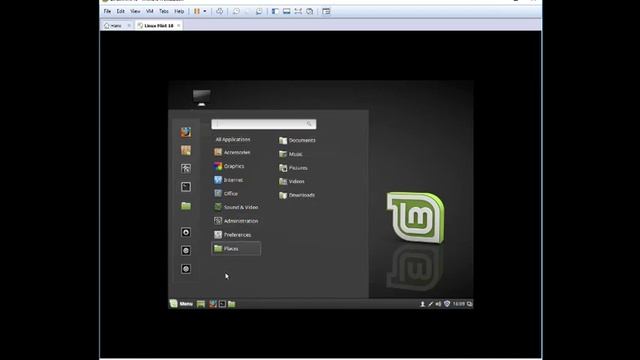Open the VMware Tabs menu
Screen dimensions: 640x360
tap(164, 11)
